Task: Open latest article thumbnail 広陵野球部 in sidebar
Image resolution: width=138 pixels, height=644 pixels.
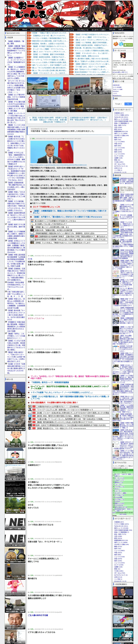Action: coord(116,181)
